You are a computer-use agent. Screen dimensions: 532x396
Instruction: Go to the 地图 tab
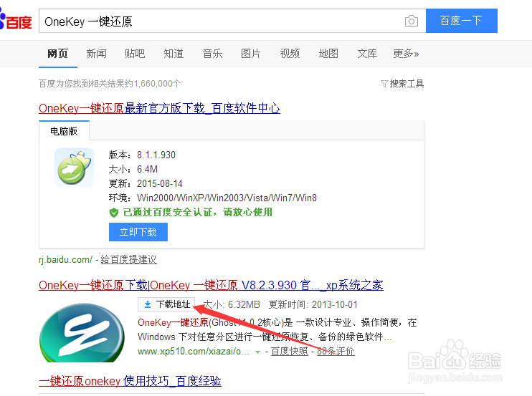[x=328, y=54]
